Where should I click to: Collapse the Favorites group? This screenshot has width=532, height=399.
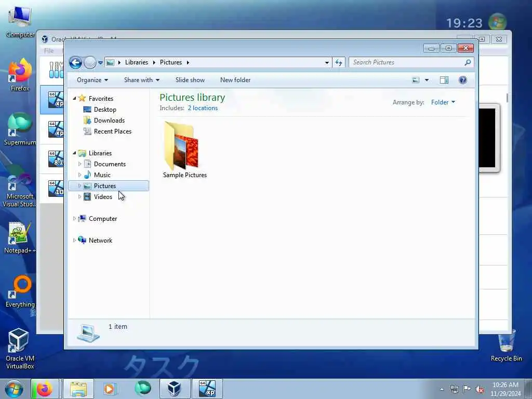(74, 98)
